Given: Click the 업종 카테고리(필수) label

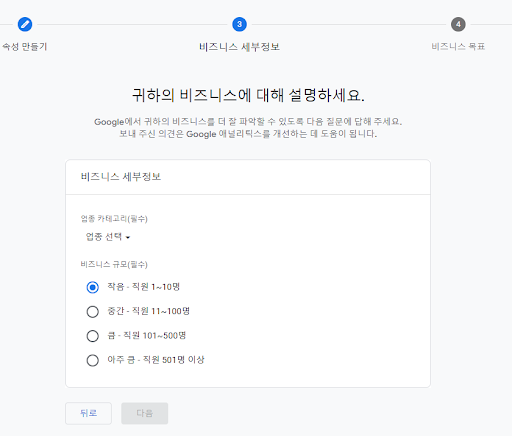Looking at the screenshot, I should (x=114, y=219).
